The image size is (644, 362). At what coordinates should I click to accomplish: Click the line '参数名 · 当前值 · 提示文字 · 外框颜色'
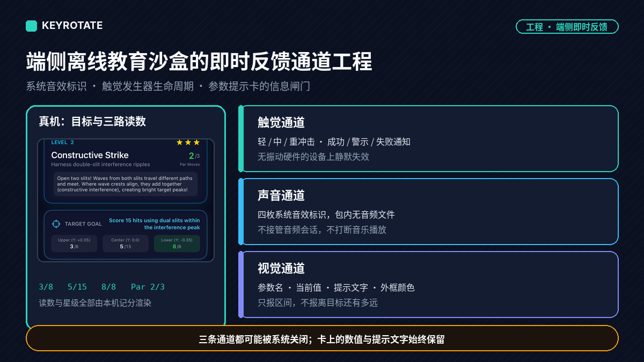[336, 287]
